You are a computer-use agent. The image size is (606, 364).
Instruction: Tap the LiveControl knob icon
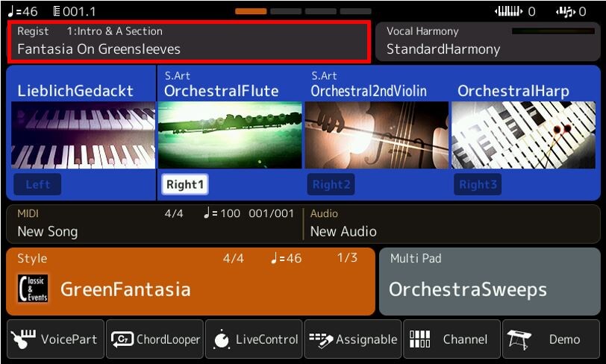tap(222, 339)
